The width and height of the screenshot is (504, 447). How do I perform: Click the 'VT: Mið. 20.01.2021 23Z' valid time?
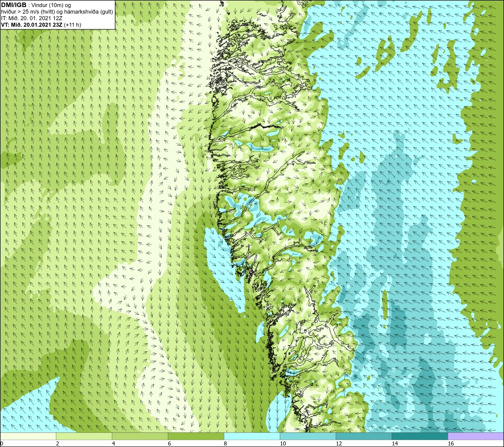click(x=32, y=25)
